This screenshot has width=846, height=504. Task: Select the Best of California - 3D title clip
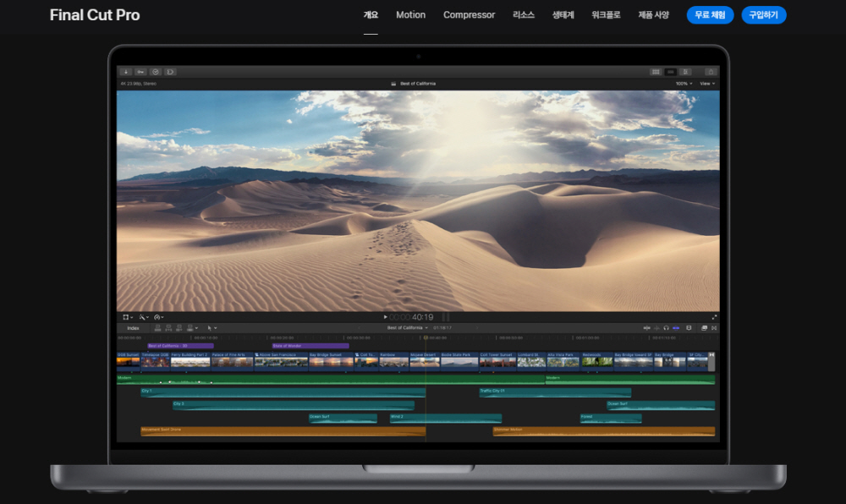click(x=181, y=346)
